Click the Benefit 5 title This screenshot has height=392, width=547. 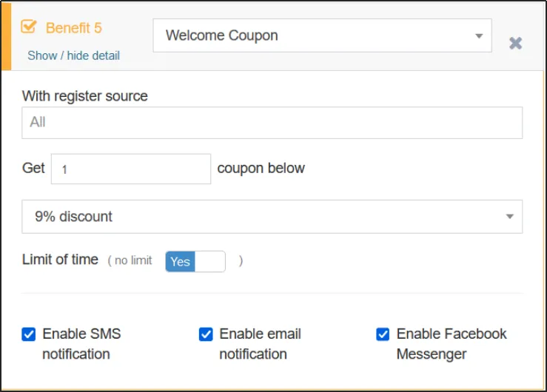coord(74,28)
